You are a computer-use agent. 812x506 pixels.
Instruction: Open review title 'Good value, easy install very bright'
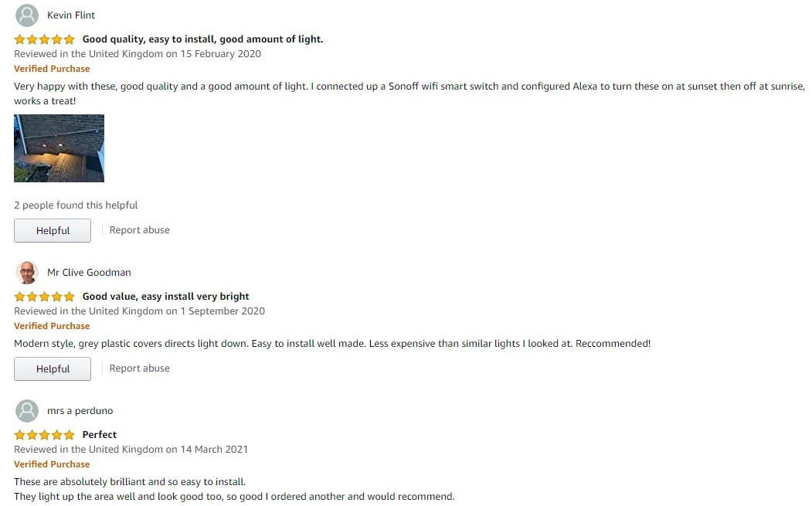[165, 297]
